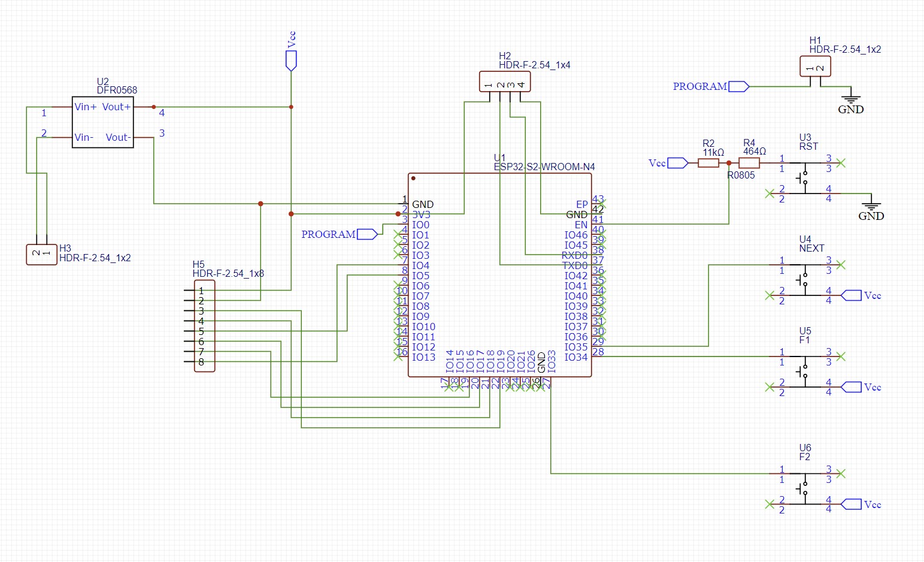Click the PROGRAM net flag beside H1

[x=738, y=86]
